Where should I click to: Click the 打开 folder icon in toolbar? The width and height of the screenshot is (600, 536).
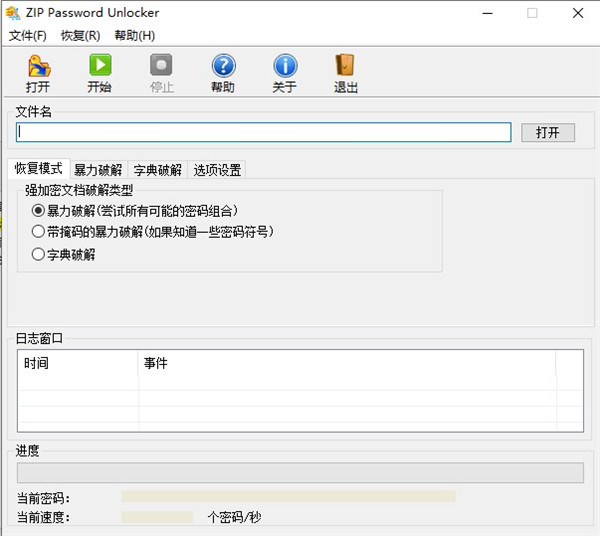pos(39,66)
